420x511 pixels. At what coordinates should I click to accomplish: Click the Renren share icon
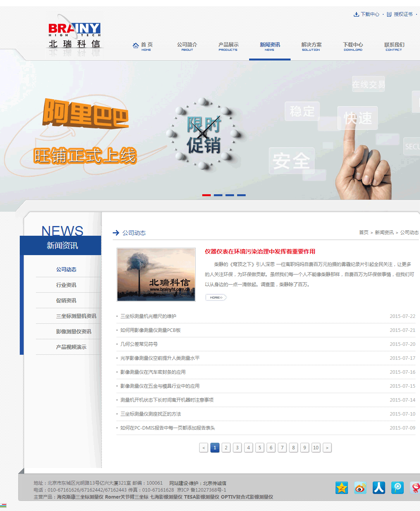coord(379,487)
